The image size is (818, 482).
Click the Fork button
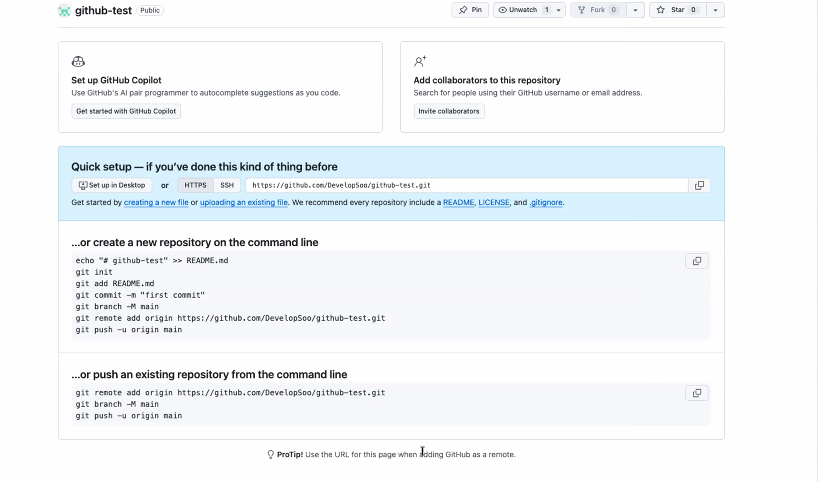point(598,10)
